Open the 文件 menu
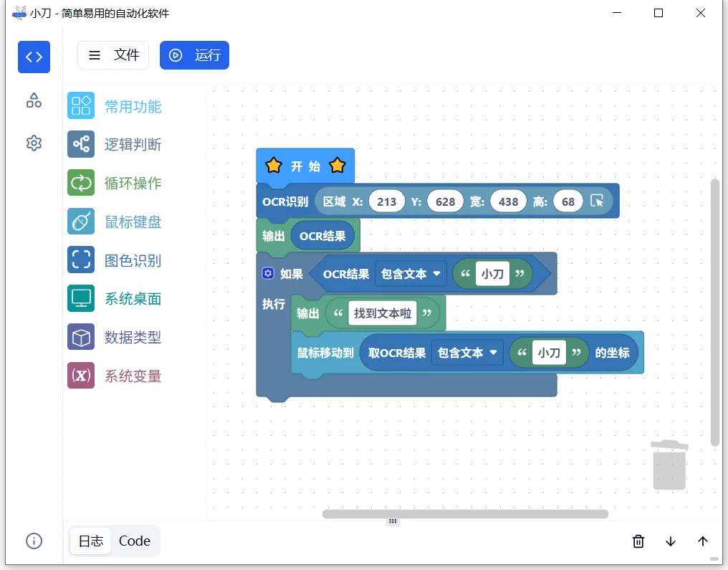Image resolution: width=728 pixels, height=570 pixels. [113, 54]
